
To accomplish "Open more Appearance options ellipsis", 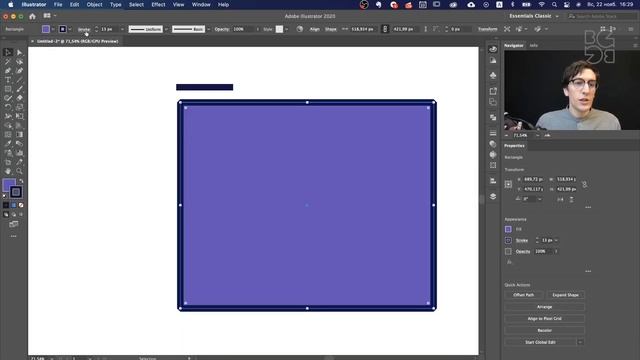I will pos(588,271).
